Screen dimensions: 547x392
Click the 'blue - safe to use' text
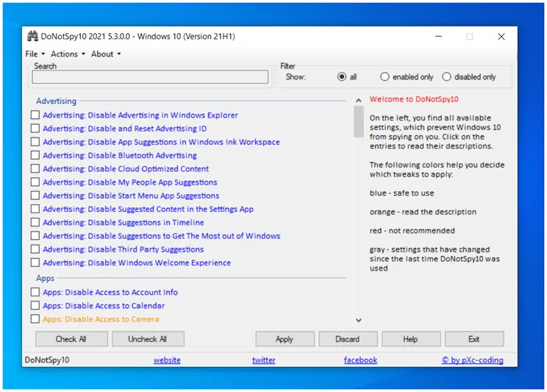click(402, 193)
